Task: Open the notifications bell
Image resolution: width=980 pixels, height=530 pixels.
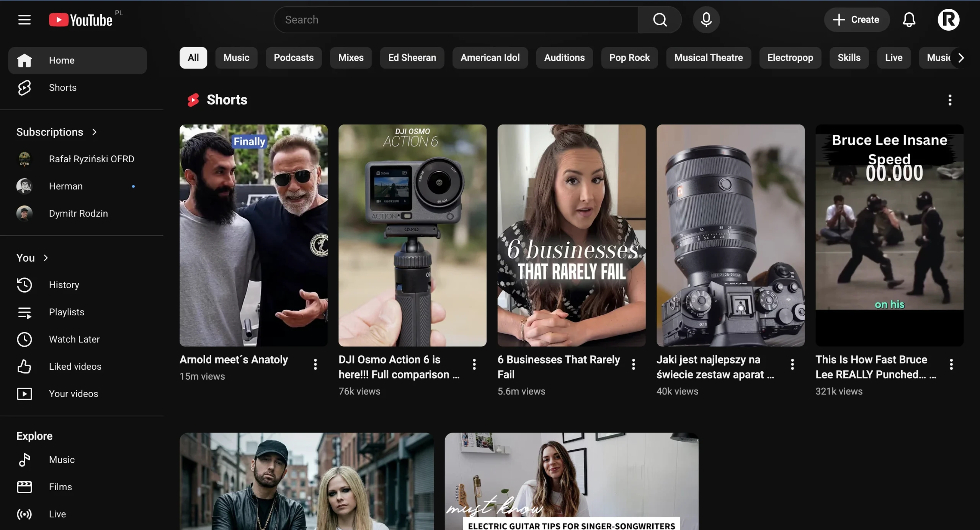Action: pyautogui.click(x=909, y=20)
